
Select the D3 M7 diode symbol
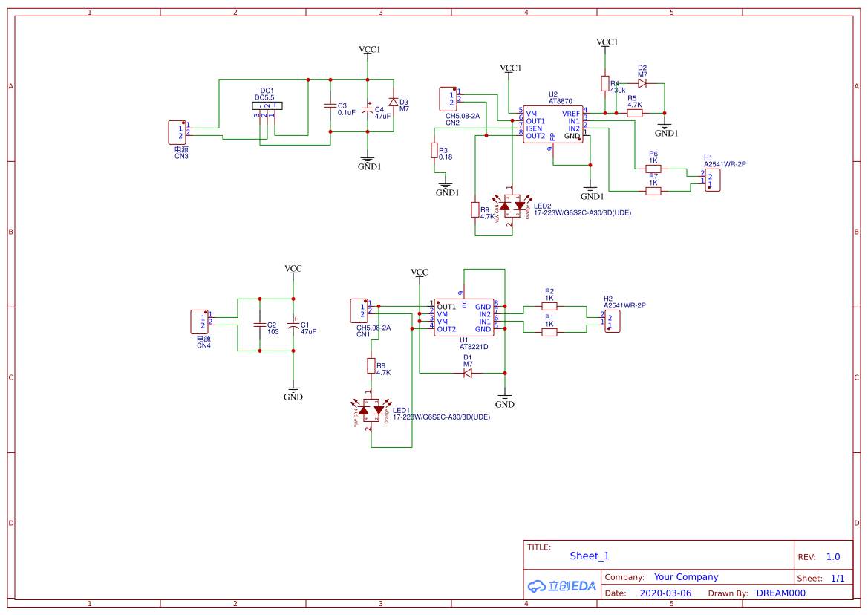point(394,102)
